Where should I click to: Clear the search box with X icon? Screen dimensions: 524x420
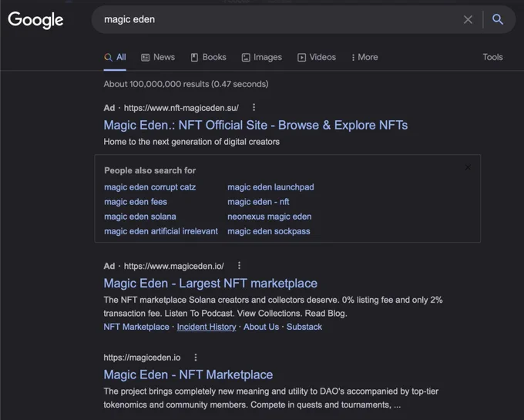[x=468, y=20]
